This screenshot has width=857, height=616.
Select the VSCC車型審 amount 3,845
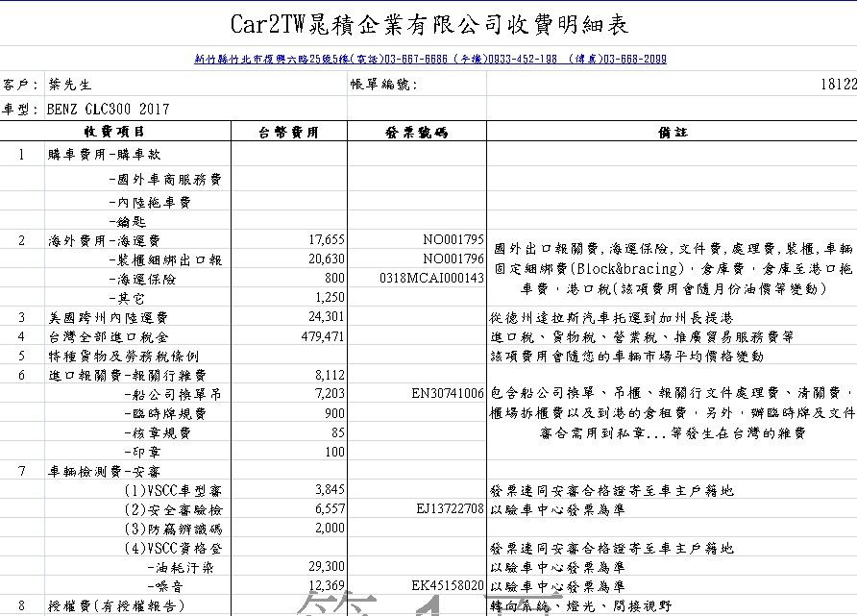point(327,490)
